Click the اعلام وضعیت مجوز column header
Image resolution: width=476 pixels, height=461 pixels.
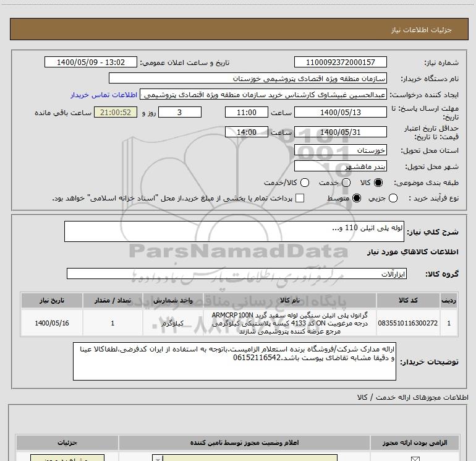(244, 443)
